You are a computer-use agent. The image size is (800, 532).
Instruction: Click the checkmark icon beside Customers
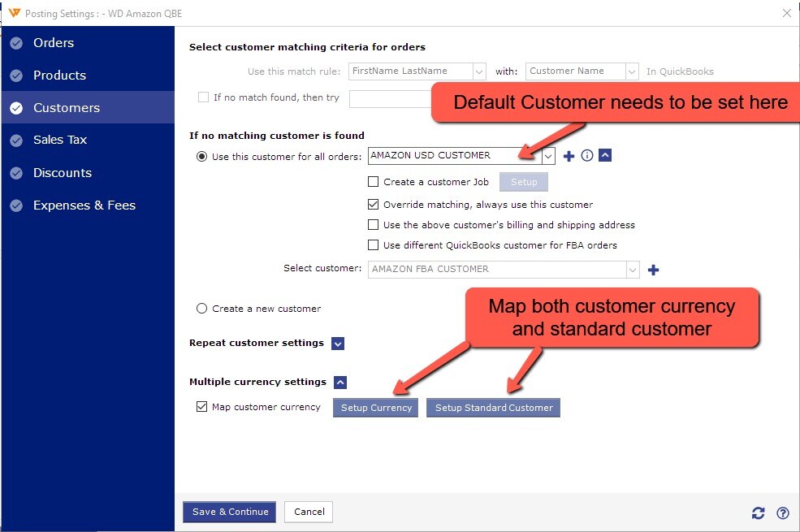(x=16, y=108)
